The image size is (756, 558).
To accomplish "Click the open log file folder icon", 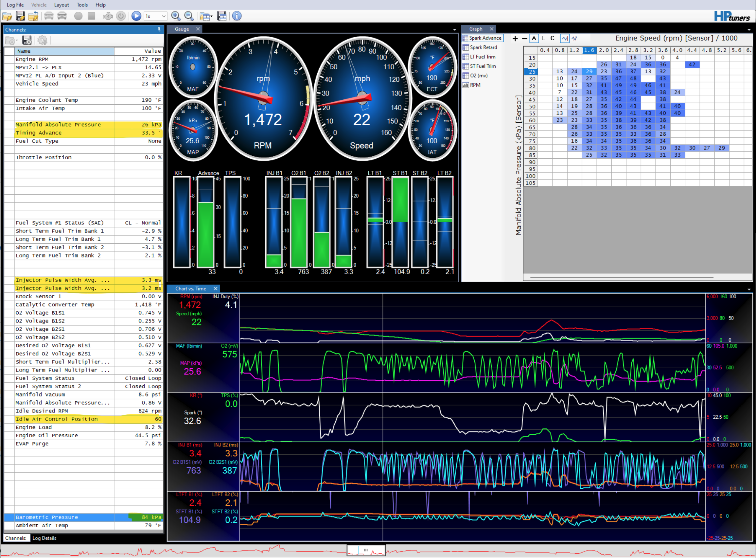I will tap(7, 16).
